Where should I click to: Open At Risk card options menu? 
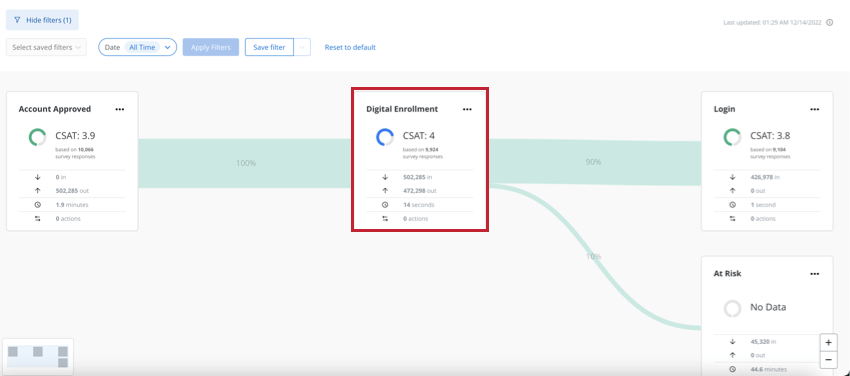(x=815, y=274)
